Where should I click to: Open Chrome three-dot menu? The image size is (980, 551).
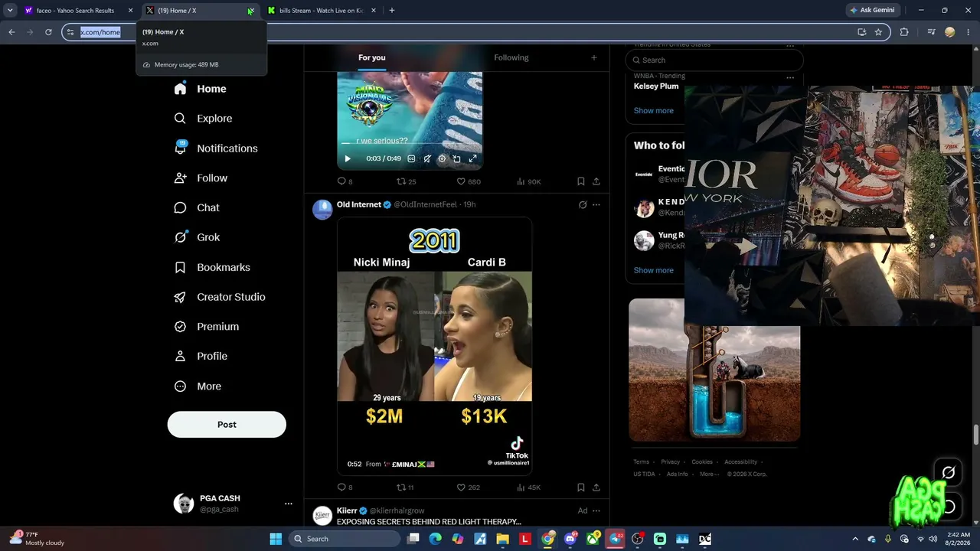(x=967, y=32)
